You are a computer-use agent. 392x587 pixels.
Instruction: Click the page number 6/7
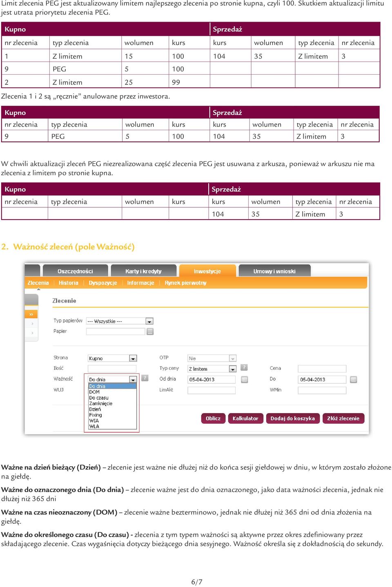197,582
